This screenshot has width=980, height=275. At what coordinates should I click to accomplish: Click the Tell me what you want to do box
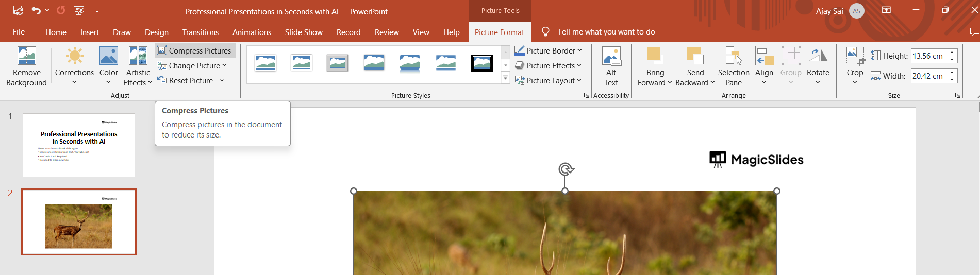pyautogui.click(x=606, y=32)
